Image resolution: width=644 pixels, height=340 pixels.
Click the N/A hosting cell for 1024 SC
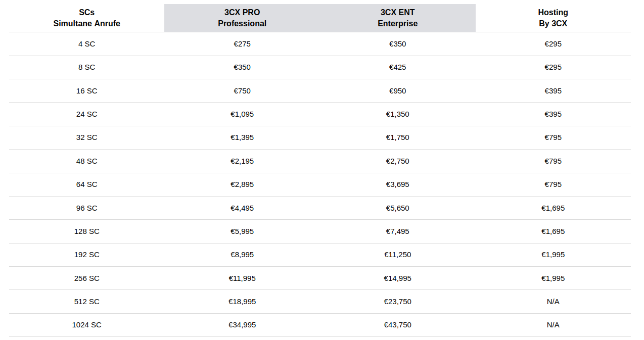pos(553,325)
